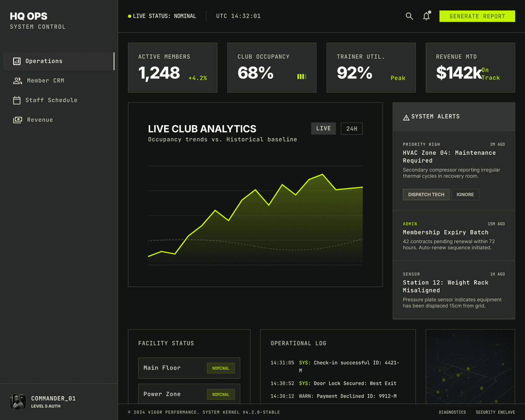Open the Staff Schedule page
Viewport: 525px width, 420px height.
[x=59, y=100]
